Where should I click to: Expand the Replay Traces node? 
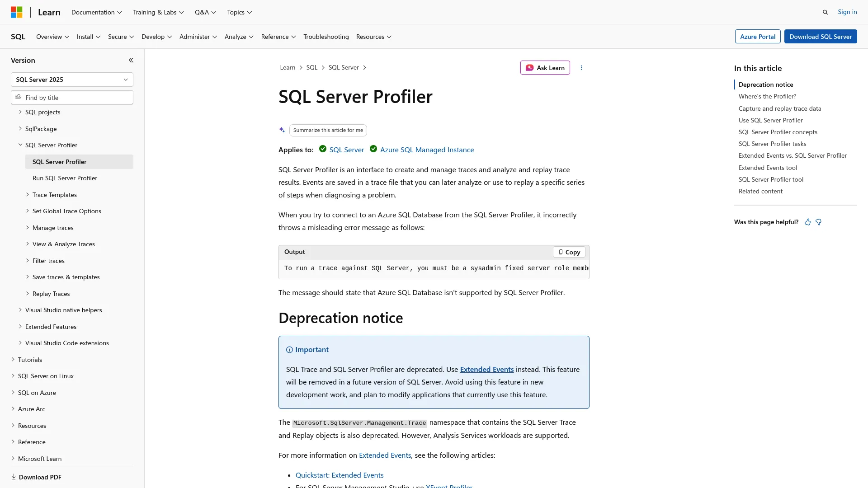click(x=28, y=293)
